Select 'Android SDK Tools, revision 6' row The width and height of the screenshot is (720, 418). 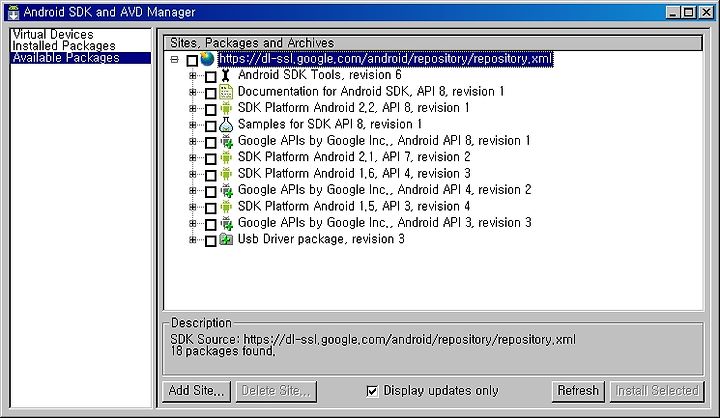pyautogui.click(x=320, y=75)
